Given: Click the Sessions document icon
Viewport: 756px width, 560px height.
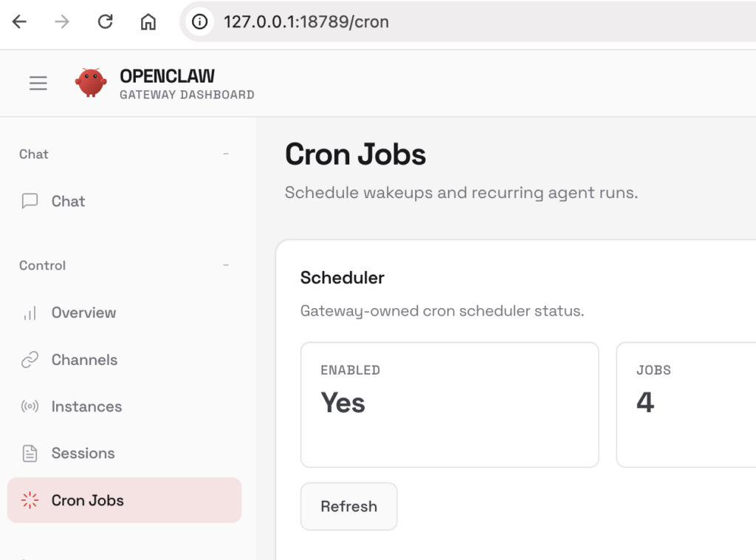Looking at the screenshot, I should pos(30,454).
